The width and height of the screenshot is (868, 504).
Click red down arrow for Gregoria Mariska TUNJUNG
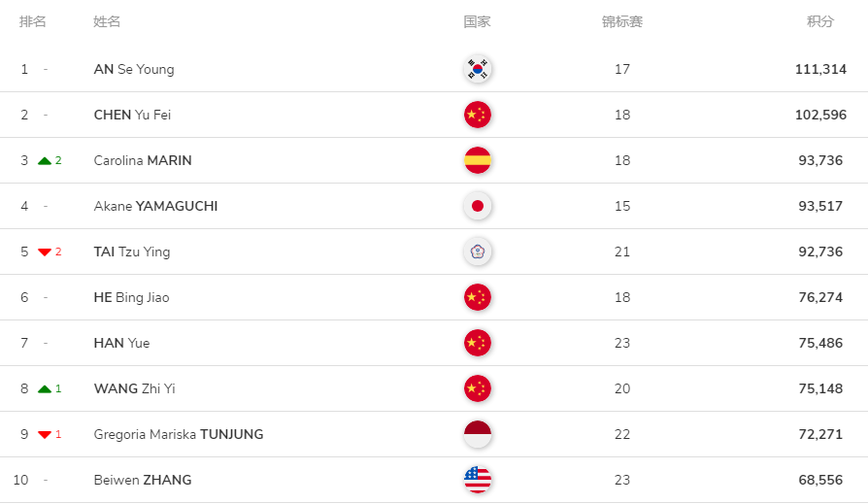point(45,435)
